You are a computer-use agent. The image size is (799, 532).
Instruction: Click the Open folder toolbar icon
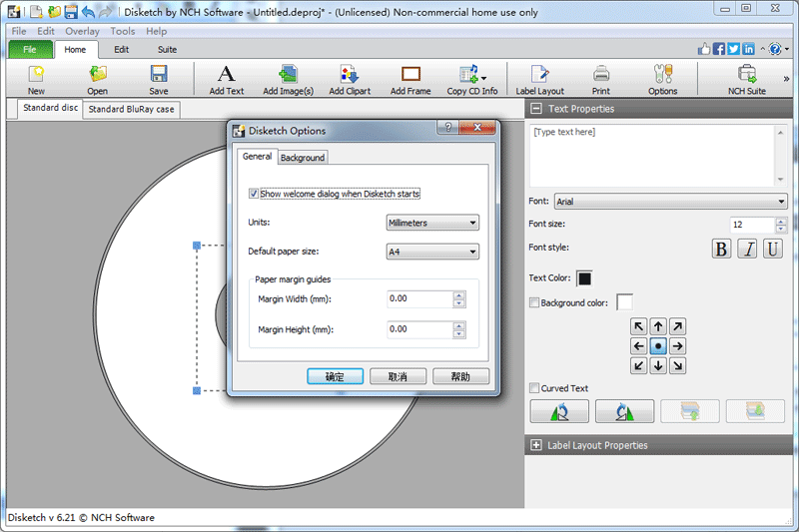(97, 80)
